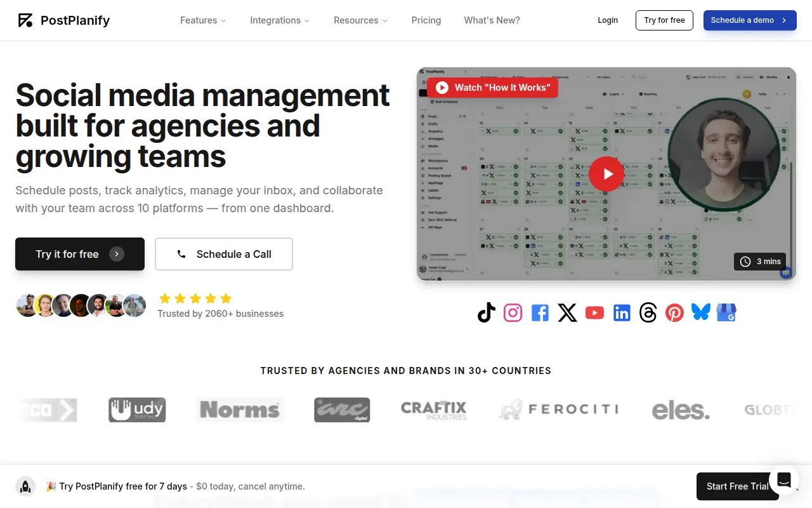Click the presenter's circular video thumbnail
The height and width of the screenshot is (508, 812).
[x=724, y=153]
